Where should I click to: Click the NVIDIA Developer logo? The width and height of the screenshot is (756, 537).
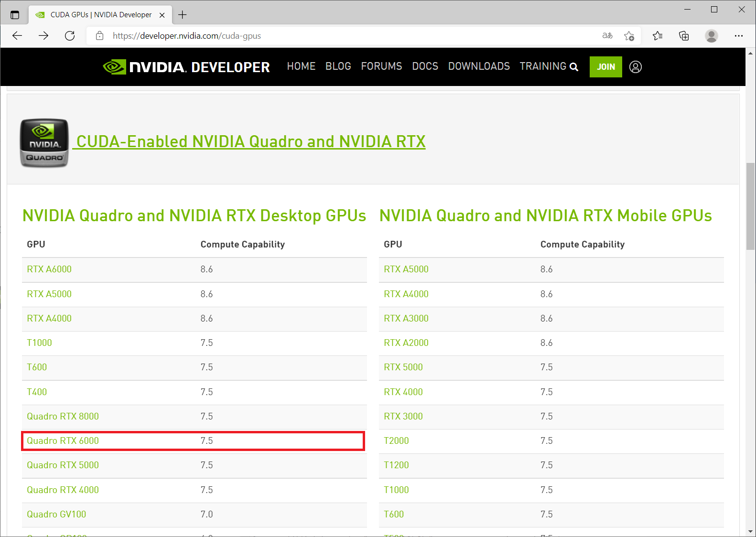186,67
